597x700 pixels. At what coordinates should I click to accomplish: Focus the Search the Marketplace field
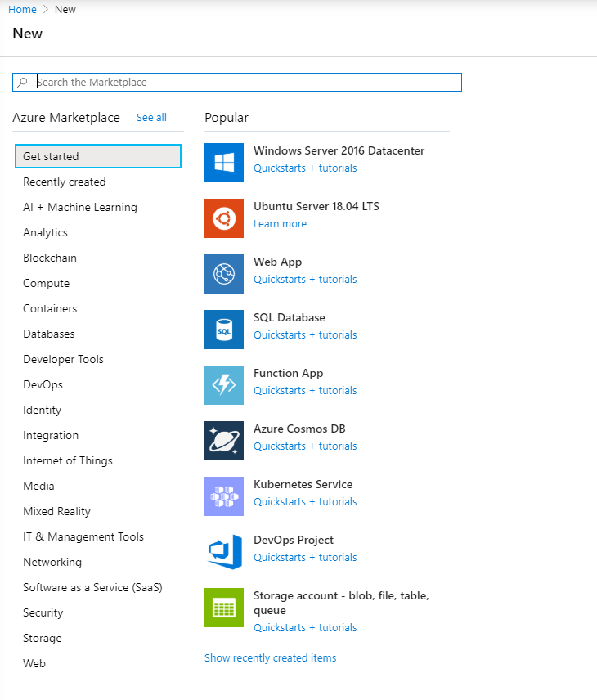coord(237,82)
